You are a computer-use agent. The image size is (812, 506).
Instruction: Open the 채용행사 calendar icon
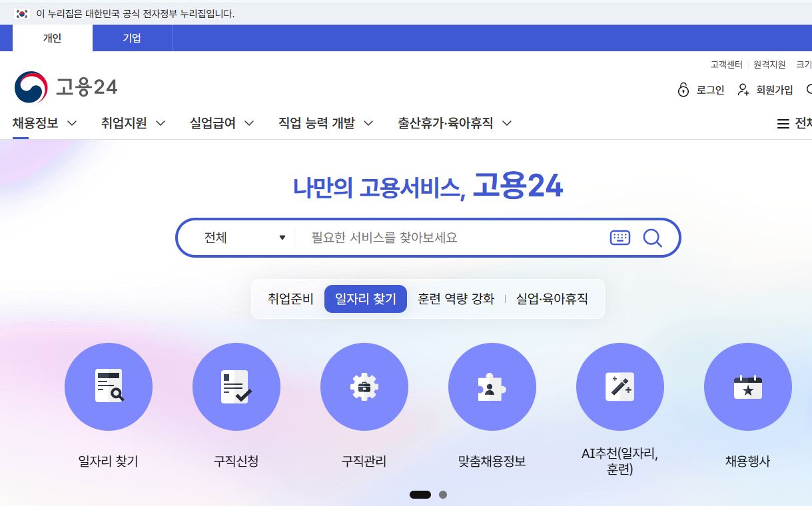click(x=748, y=387)
